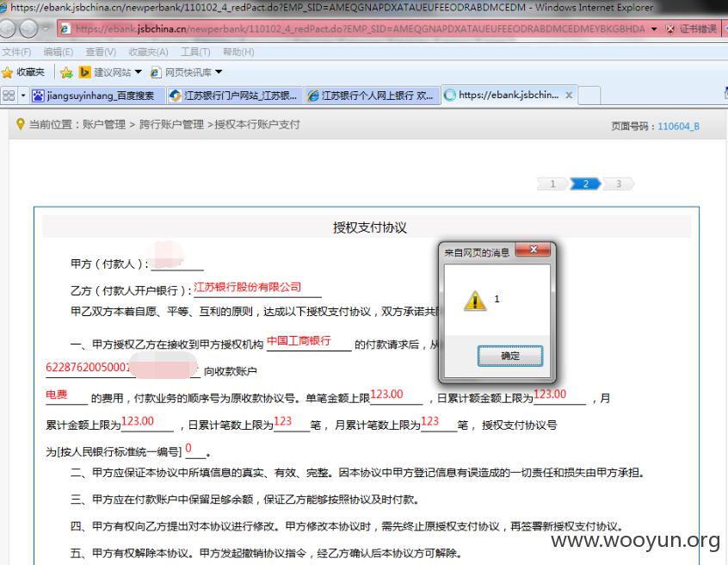Image resolution: width=728 pixels, height=565 pixels.
Task: Open the recent pages dropdown beside navigation arrows
Action: [x=46, y=28]
